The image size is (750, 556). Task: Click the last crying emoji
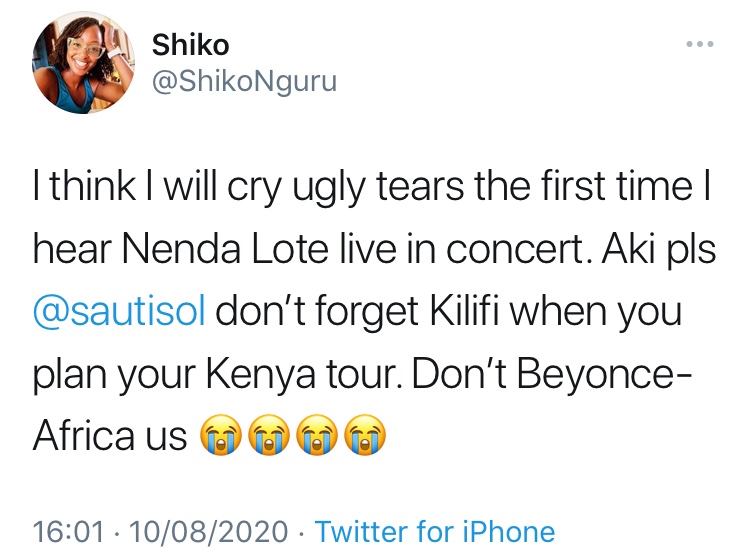point(363,435)
